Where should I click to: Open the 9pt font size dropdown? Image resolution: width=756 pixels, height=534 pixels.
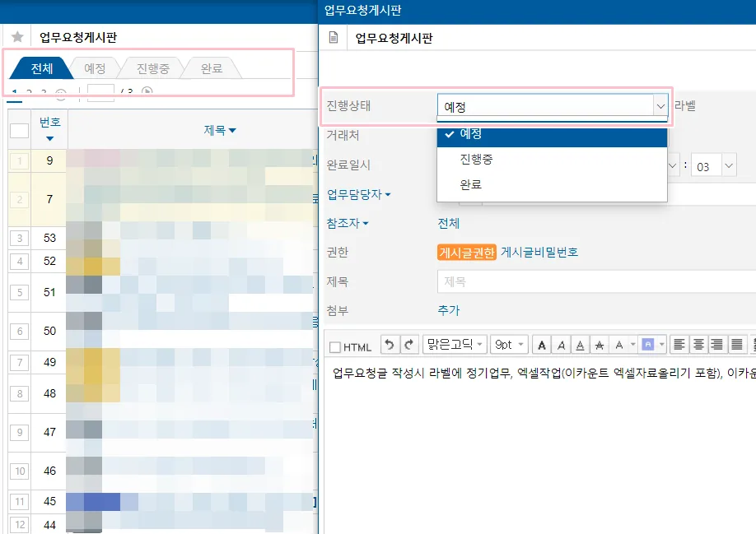pos(509,345)
